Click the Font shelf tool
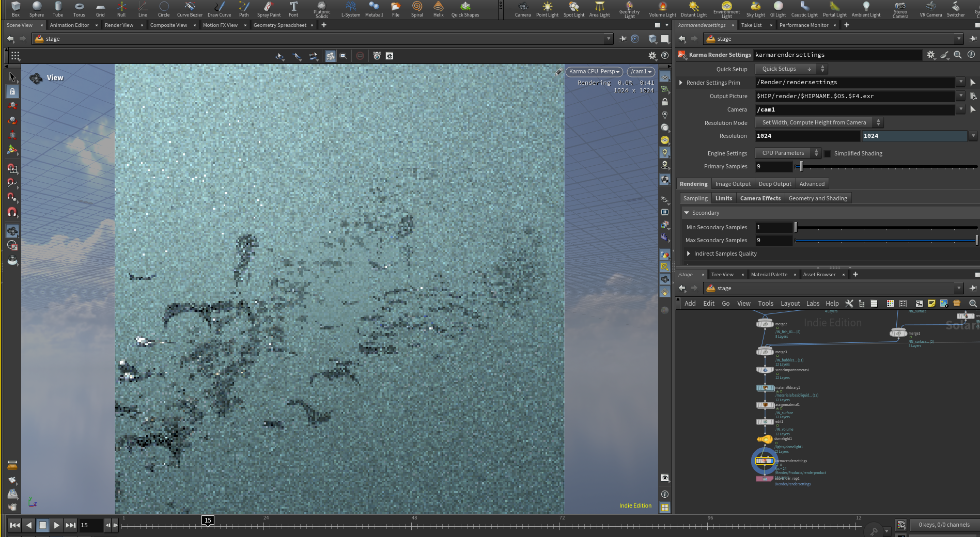This screenshot has height=537, width=980. click(293, 9)
